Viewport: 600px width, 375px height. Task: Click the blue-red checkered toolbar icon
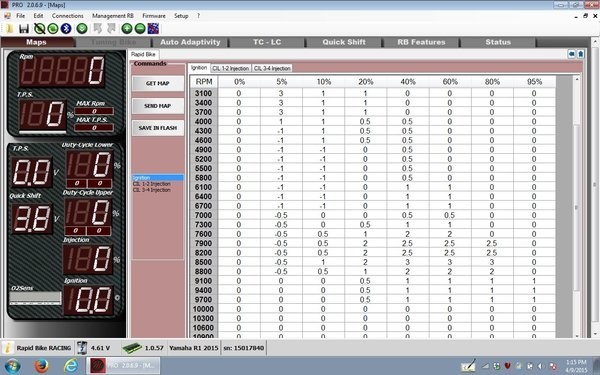[x=153, y=29]
